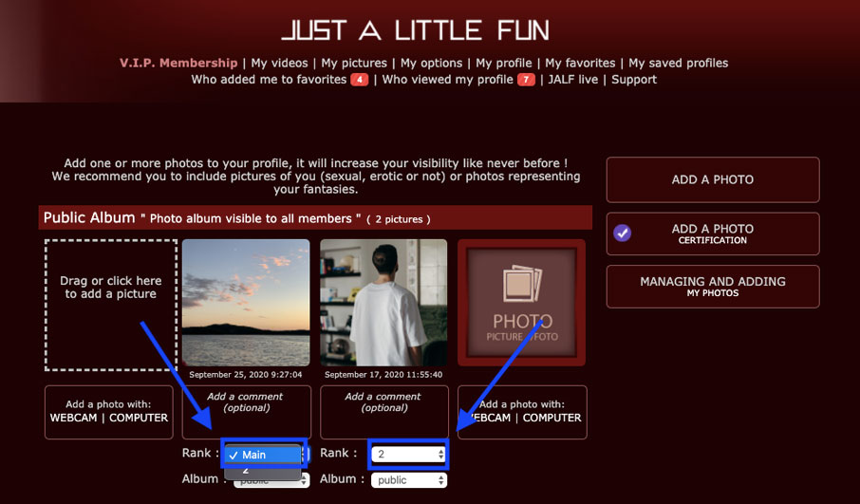Screen dimensions: 860x504
Task: Click the ADD A PHOTO CERTIFICATION button
Action: pyautogui.click(x=713, y=233)
